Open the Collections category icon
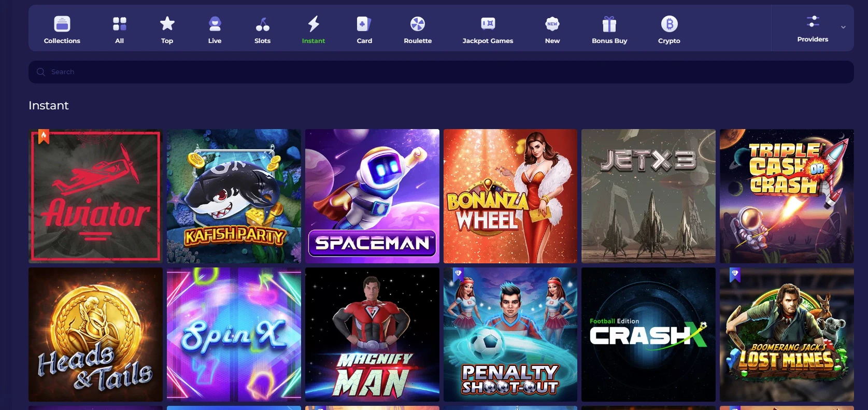The image size is (868, 410). pyautogui.click(x=62, y=24)
